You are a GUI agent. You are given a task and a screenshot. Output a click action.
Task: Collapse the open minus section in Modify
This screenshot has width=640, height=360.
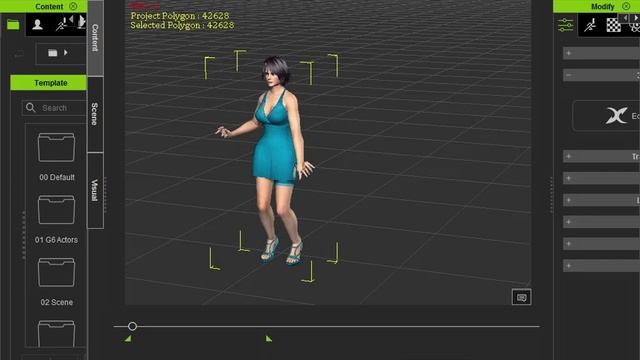[601, 75]
